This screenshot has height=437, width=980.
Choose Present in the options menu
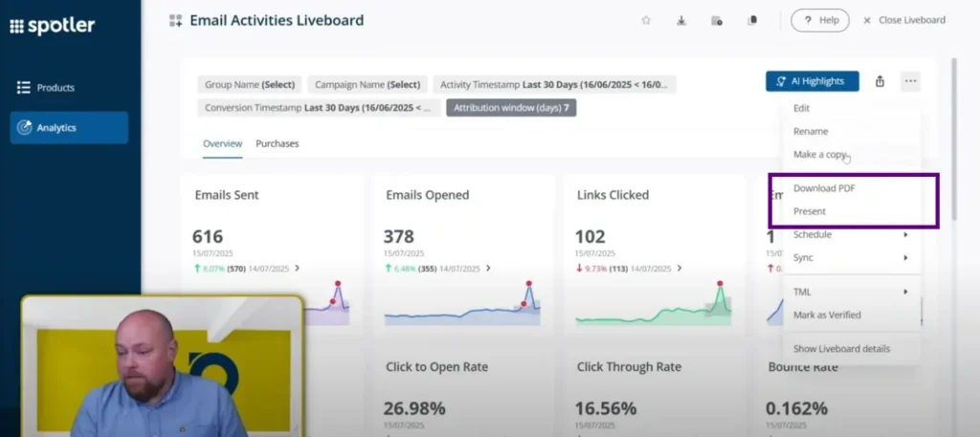[810, 211]
